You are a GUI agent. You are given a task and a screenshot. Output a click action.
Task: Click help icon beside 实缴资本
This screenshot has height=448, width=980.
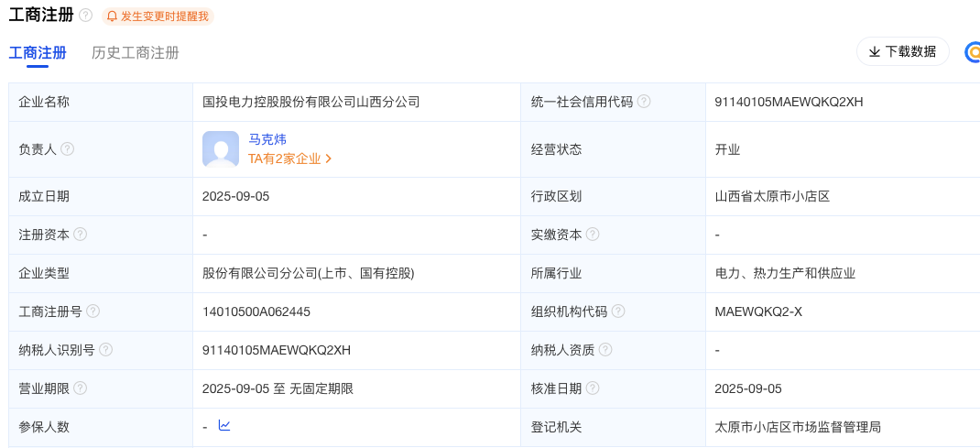[x=593, y=235]
